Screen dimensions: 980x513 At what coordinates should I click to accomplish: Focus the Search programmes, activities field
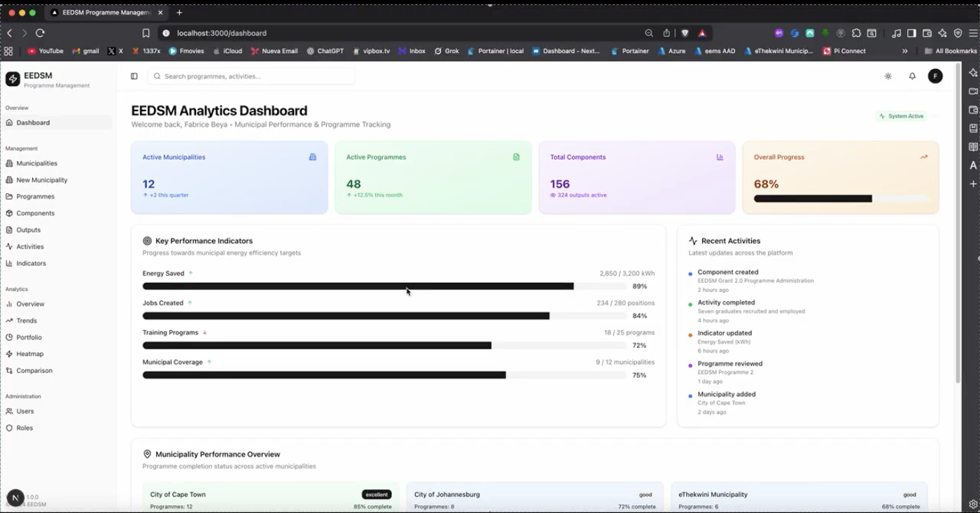(251, 76)
